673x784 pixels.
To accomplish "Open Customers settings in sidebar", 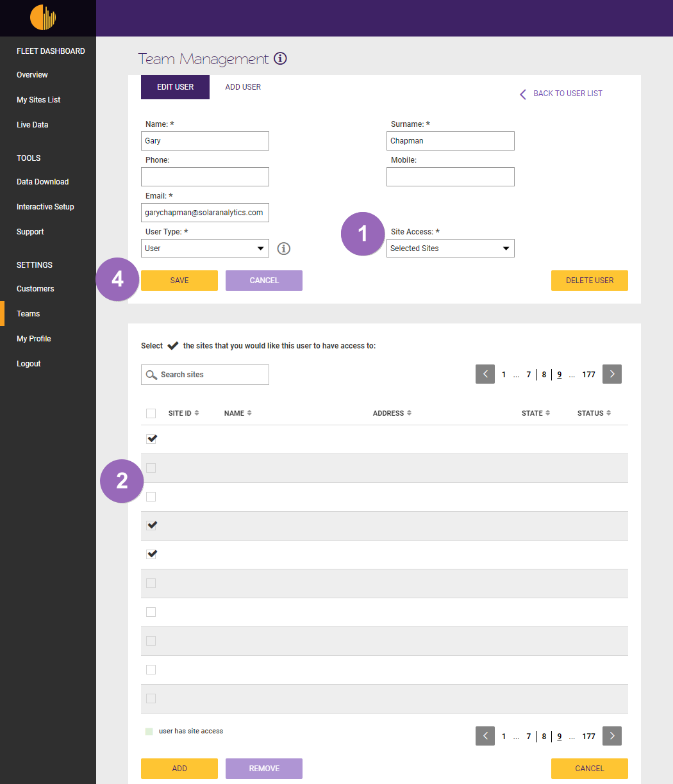I will [x=35, y=289].
